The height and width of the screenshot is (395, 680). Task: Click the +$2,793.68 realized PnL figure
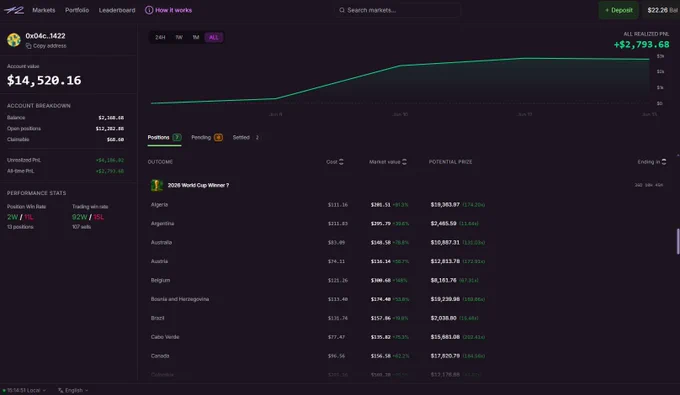(641, 44)
